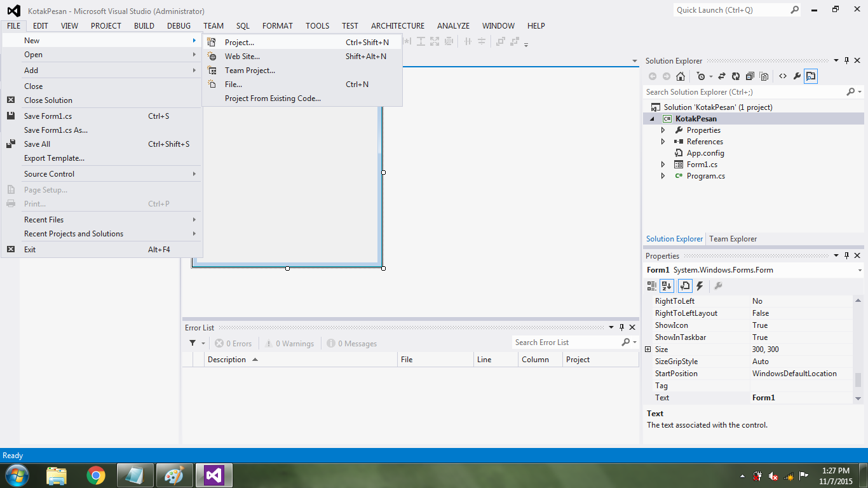Screen dimensions: 868x488
Task: Expand the Form1.cs node
Action: point(663,165)
